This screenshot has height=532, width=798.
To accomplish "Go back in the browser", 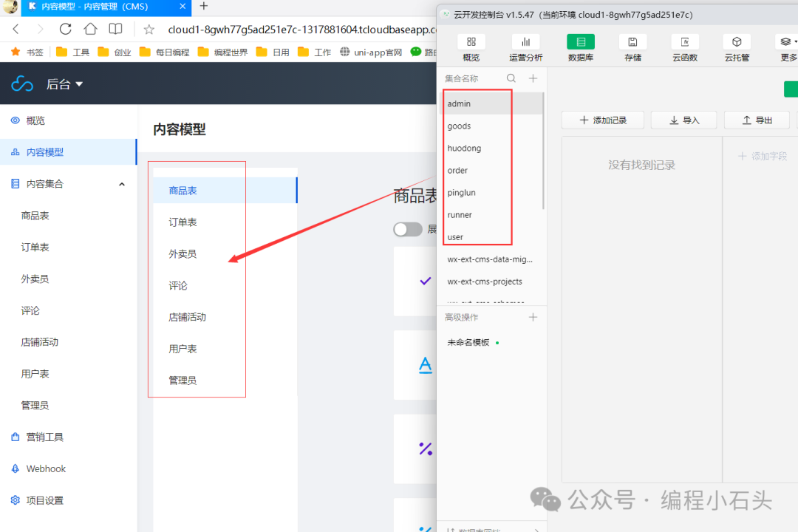I will pyautogui.click(x=16, y=29).
